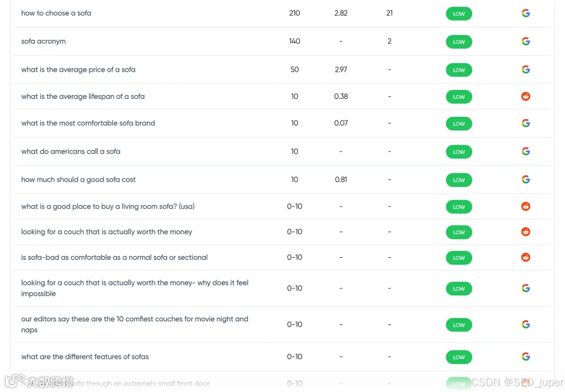Click LOW badge in 'sofa acronym' row
Viewport: 565px width, 392px height.
coord(459,42)
